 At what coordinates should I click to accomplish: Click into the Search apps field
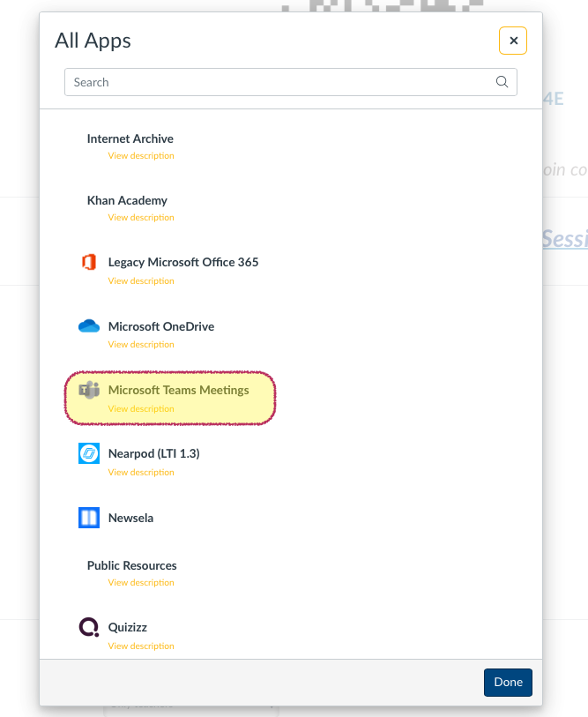[x=282, y=82]
